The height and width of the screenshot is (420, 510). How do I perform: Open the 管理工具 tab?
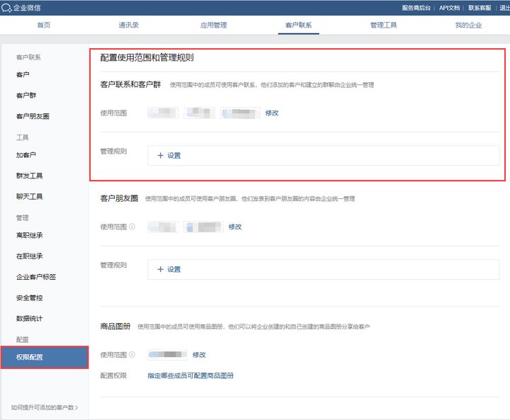383,25
